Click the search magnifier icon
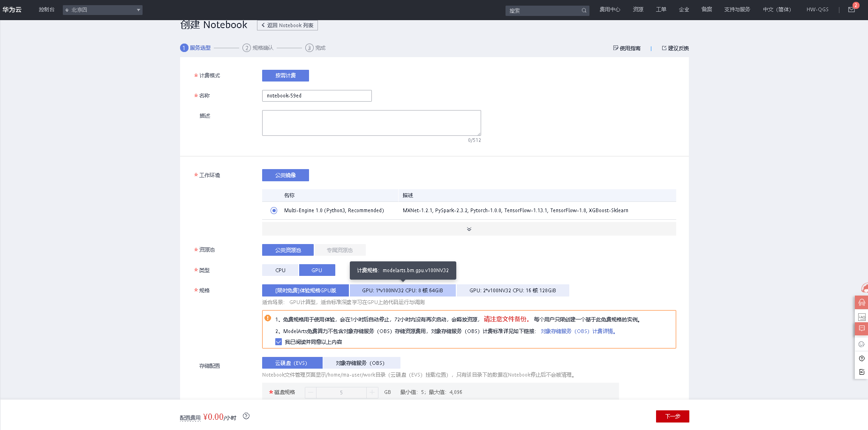The image size is (868, 430). 584,10
